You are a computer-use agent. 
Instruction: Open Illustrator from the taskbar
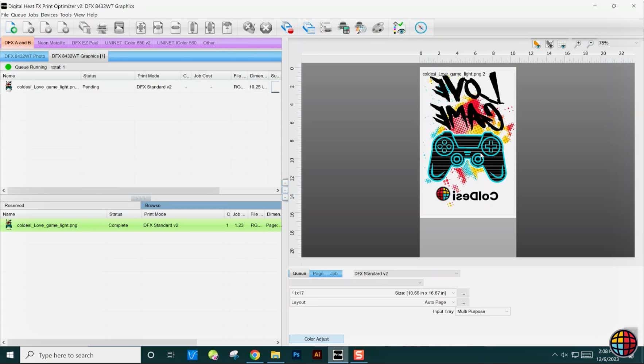click(317, 355)
